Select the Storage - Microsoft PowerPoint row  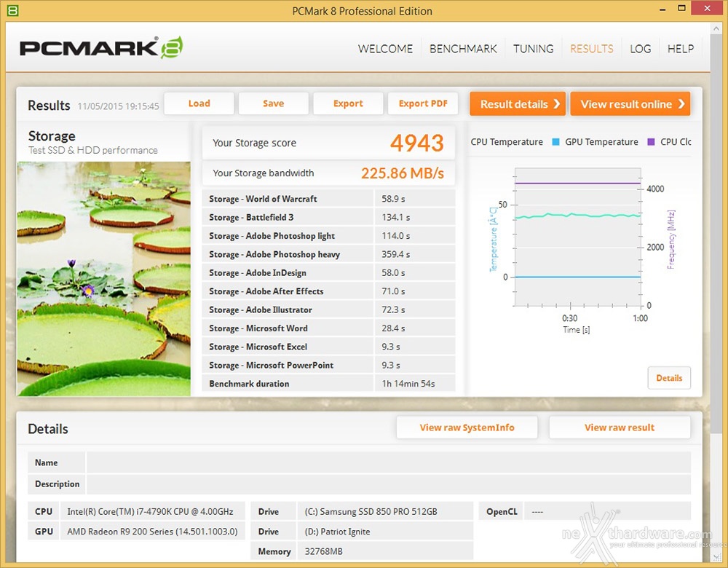coord(329,366)
